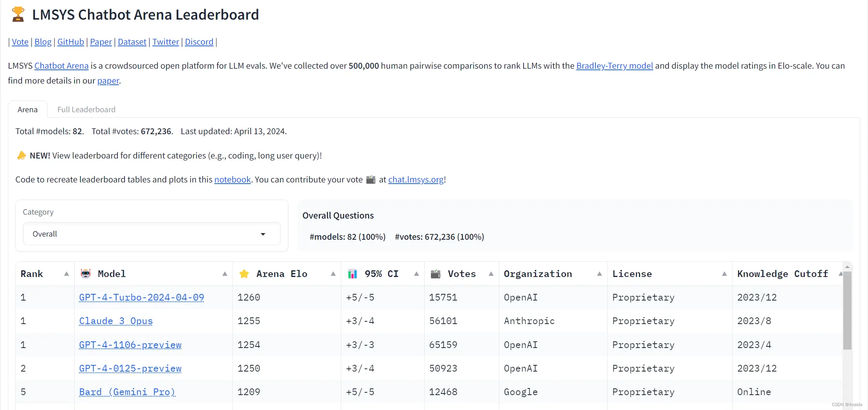Switch to the Arena tab
Image resolution: width=868 pixels, height=410 pixels.
(27, 109)
